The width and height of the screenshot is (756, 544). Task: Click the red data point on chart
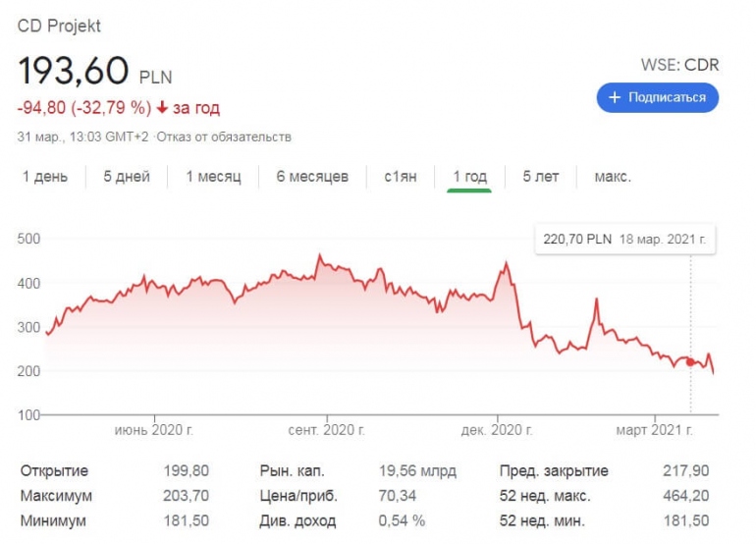(690, 362)
